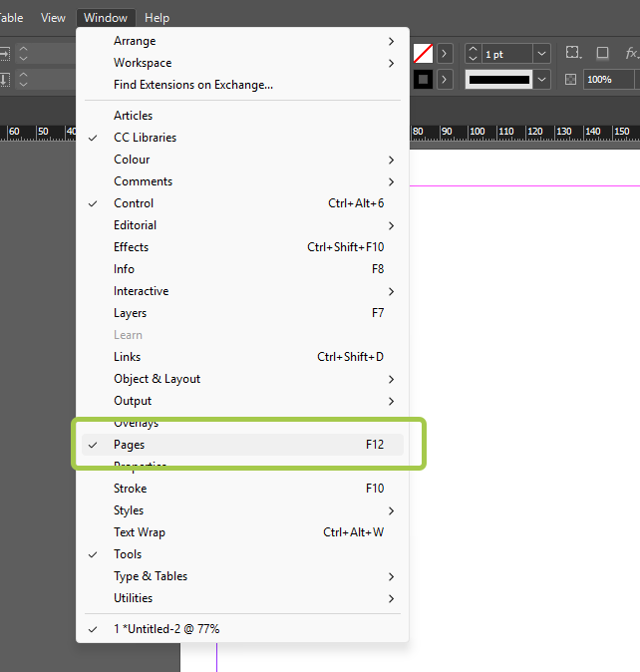Image resolution: width=640 pixels, height=672 pixels.
Task: Expand the Comments submenu
Action: click(242, 181)
